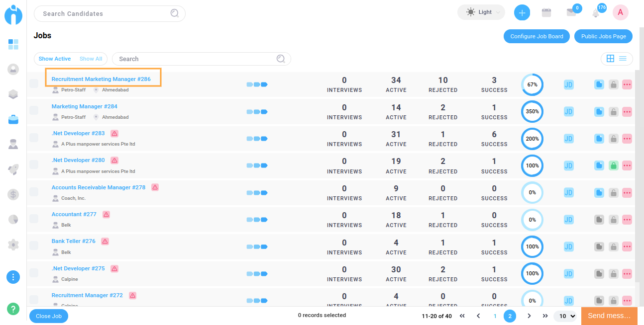Switch to list view icon

coord(623,59)
